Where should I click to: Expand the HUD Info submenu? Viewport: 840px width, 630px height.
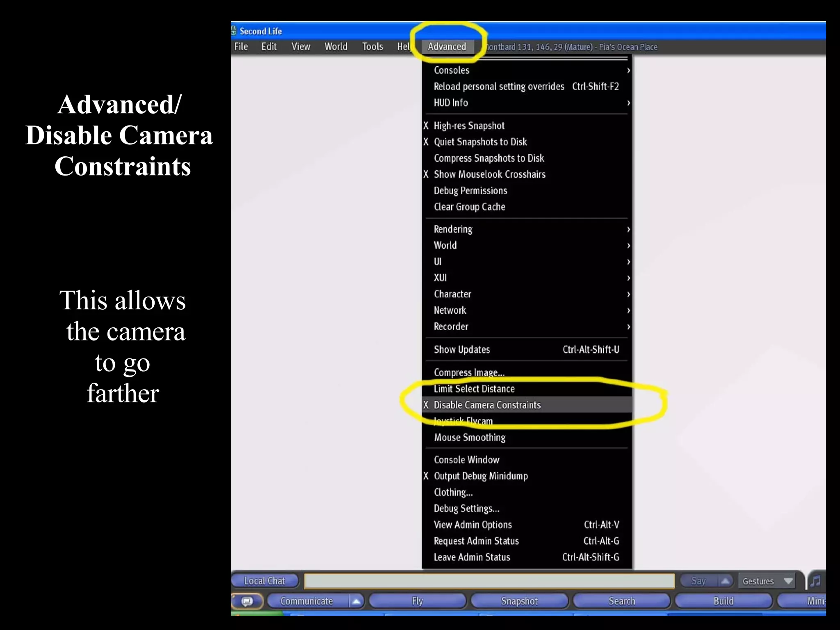pyautogui.click(x=527, y=103)
